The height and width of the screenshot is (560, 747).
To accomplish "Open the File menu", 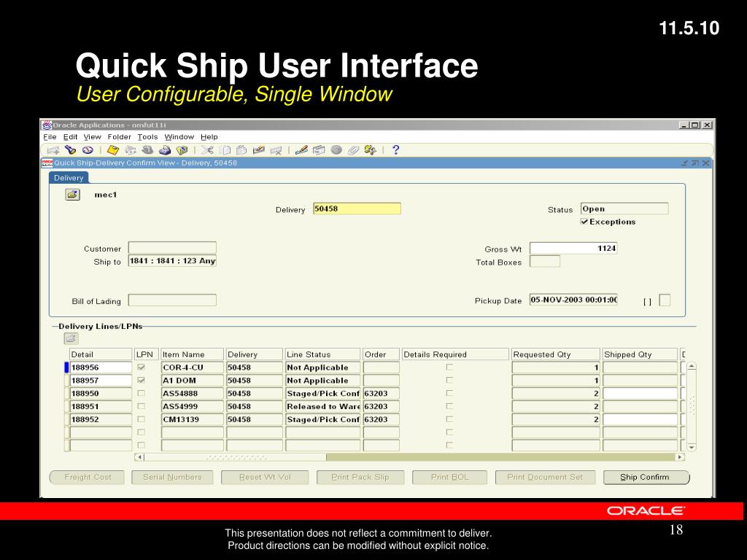I will 50,137.
